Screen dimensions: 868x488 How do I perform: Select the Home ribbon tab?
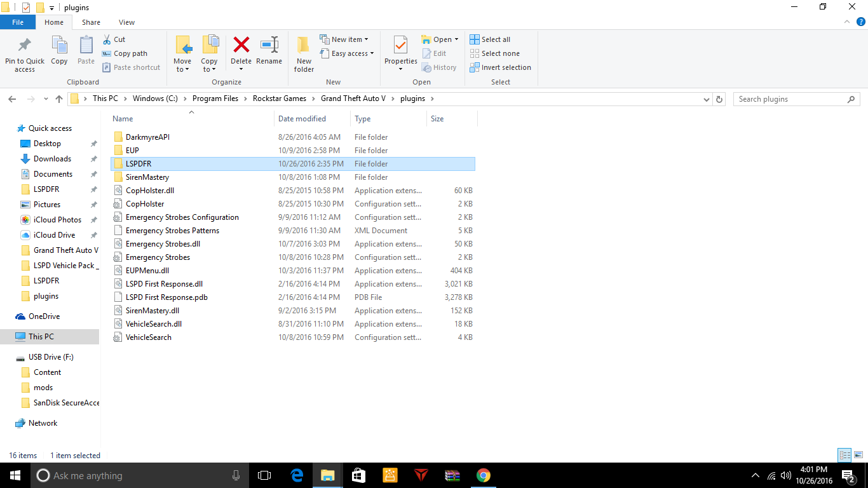click(x=54, y=22)
